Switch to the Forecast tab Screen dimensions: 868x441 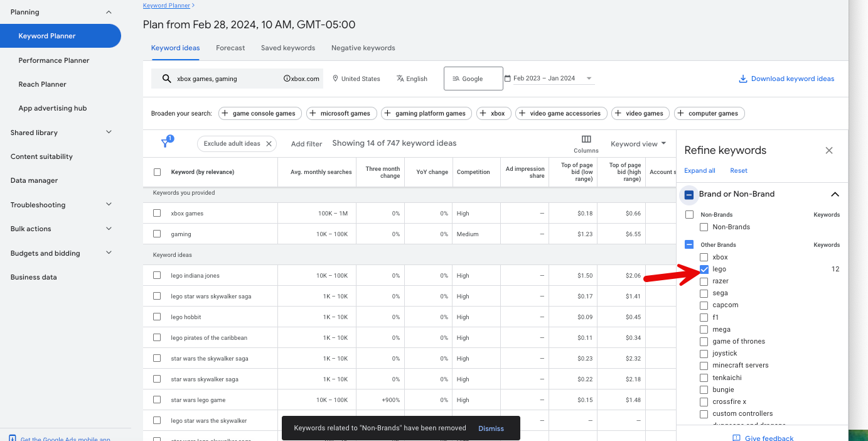[x=230, y=48]
